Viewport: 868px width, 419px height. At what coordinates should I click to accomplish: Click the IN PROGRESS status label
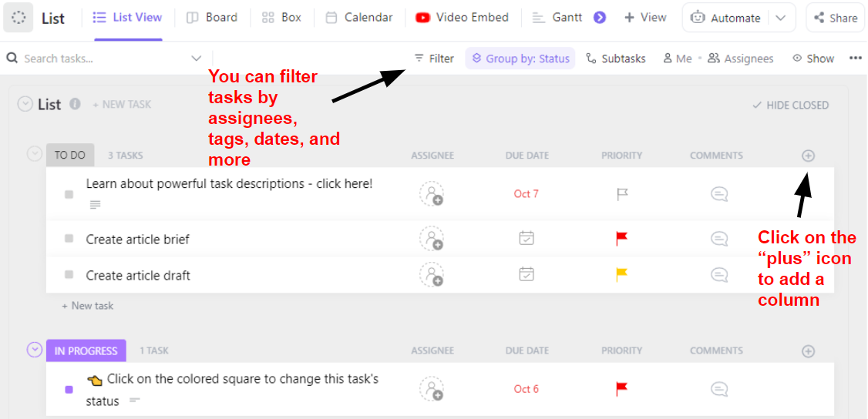pyautogui.click(x=86, y=350)
